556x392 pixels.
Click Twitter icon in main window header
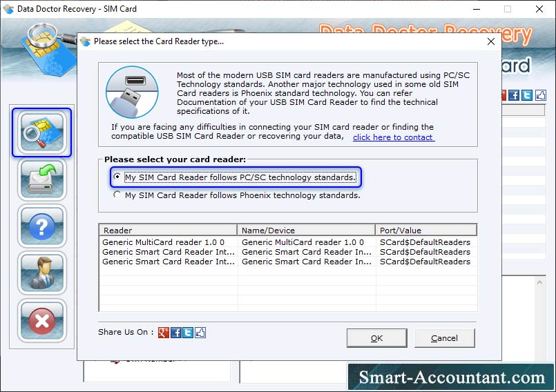click(527, 95)
